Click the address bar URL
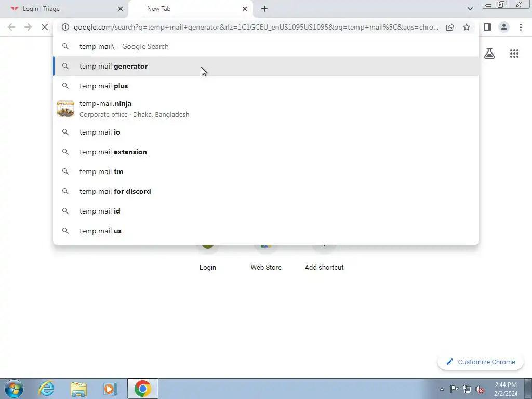This screenshot has width=532, height=399. (x=256, y=27)
